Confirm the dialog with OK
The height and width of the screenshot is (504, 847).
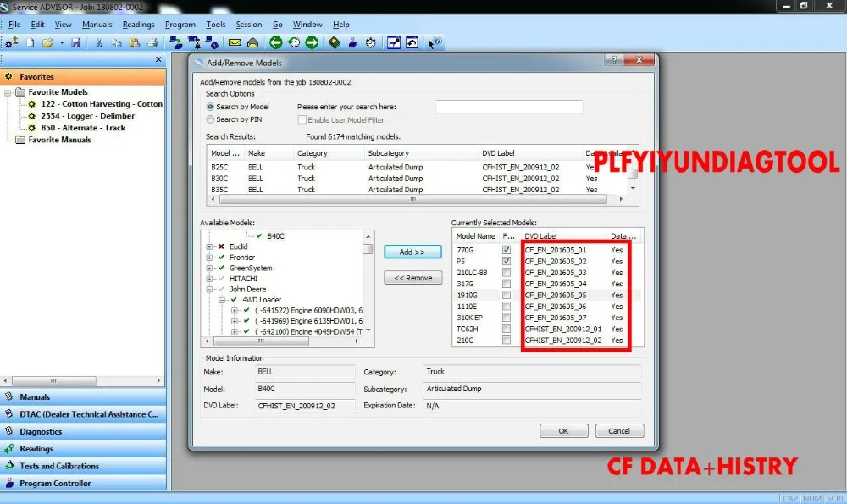pyautogui.click(x=563, y=431)
